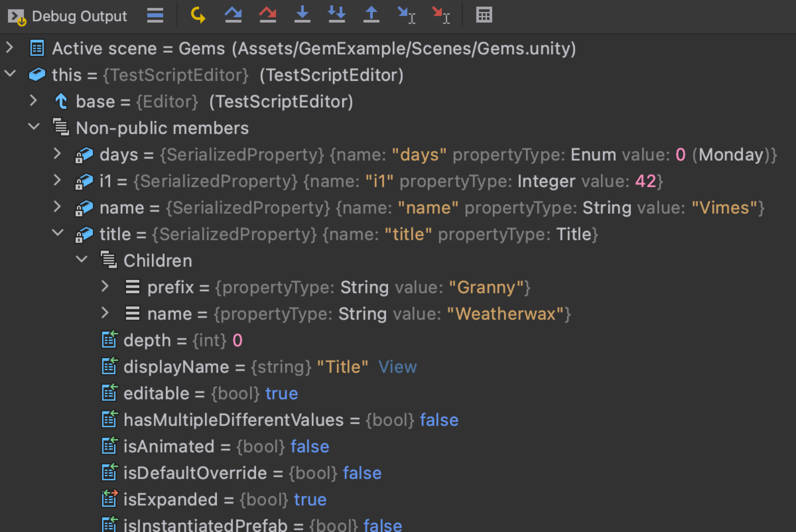Click the Smart Step Into double-arrow icon
Viewport: 796px width, 532px height.
(337, 15)
